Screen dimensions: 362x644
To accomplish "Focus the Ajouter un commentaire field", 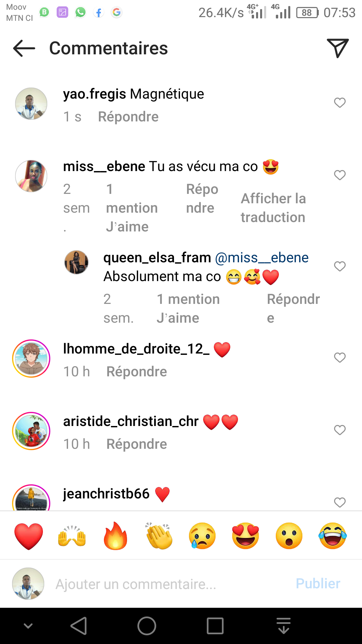I will point(168,584).
